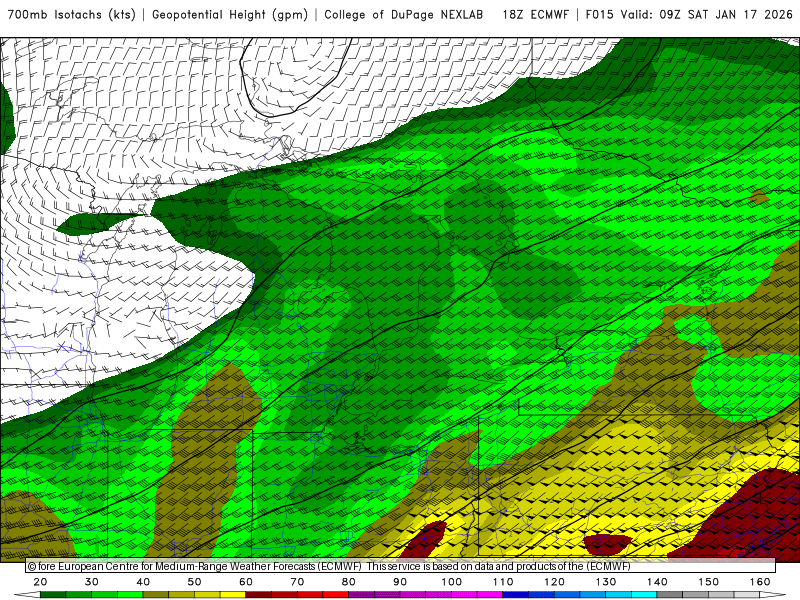Click the "F015" forecast hour label

click(x=599, y=15)
